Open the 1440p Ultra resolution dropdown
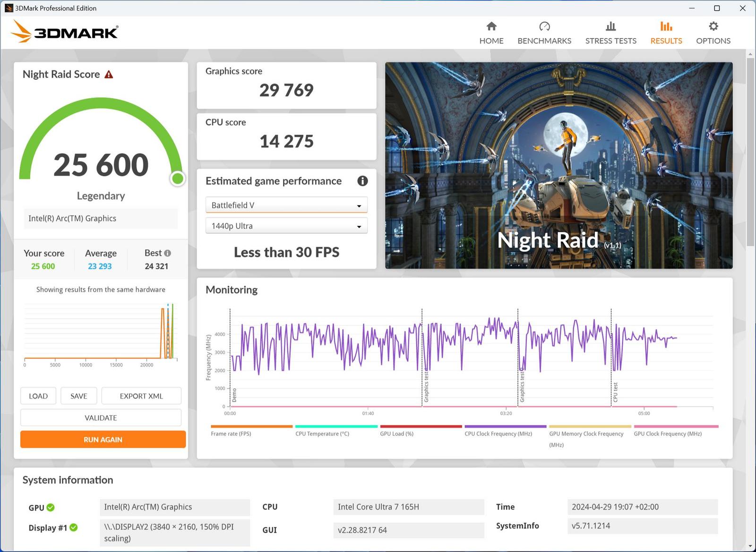Image resolution: width=756 pixels, height=552 pixels. [286, 226]
